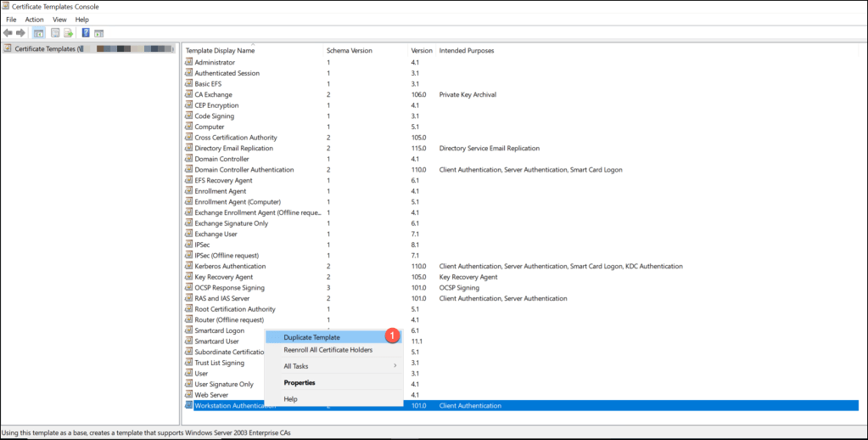Image resolution: width=868 pixels, height=440 pixels.
Task: Open the Action menu
Action: 34,20
